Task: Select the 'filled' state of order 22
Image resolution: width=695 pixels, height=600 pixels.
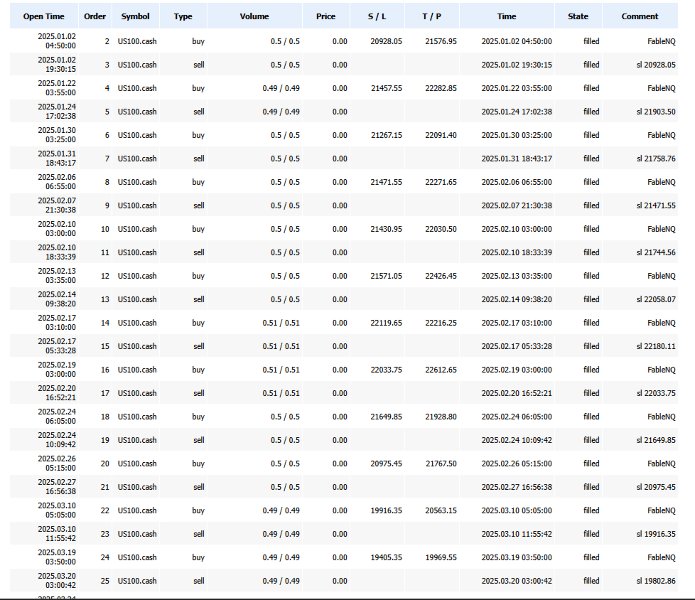Action: (x=591, y=510)
